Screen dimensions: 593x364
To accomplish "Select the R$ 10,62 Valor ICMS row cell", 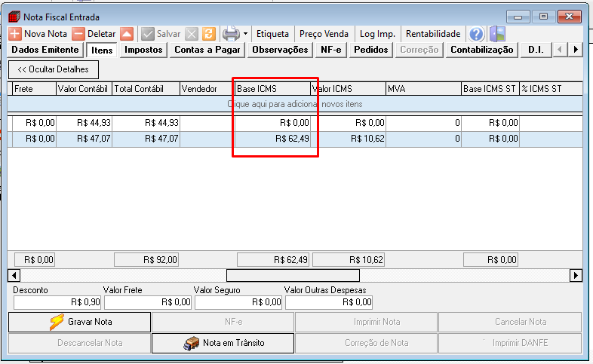I will point(348,139).
